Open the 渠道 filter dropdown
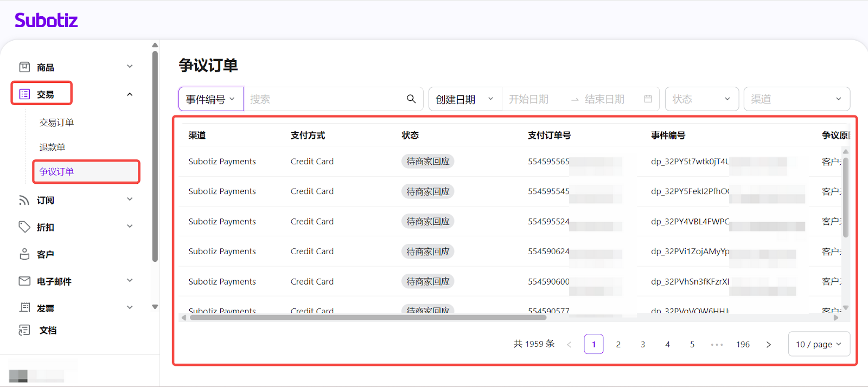Viewport: 868px width, 387px height. pyautogui.click(x=796, y=99)
